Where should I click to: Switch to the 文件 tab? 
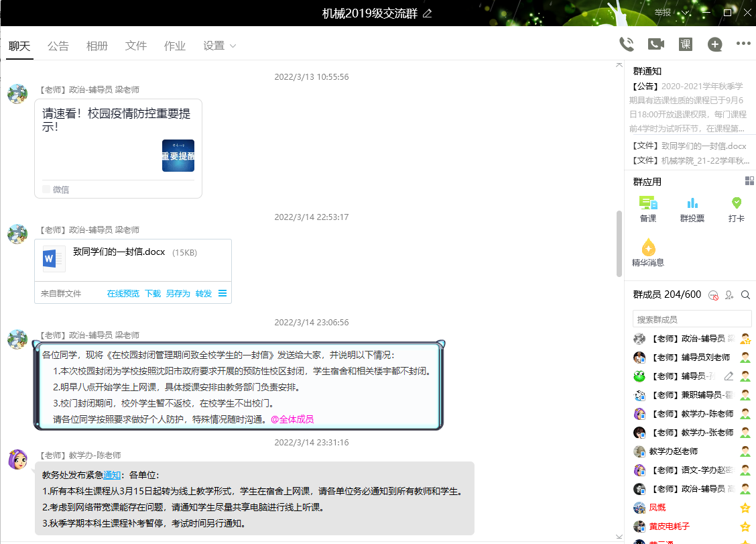136,46
